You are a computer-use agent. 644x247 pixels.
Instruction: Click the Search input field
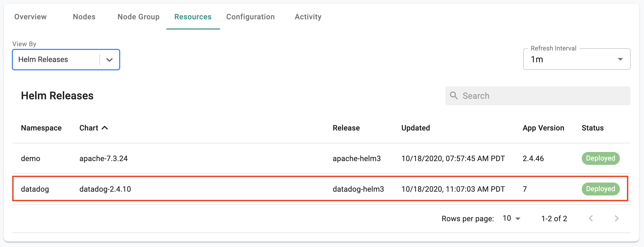click(x=538, y=96)
